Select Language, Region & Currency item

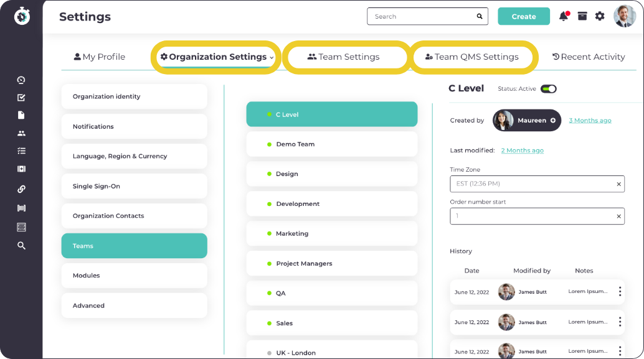[x=135, y=156]
